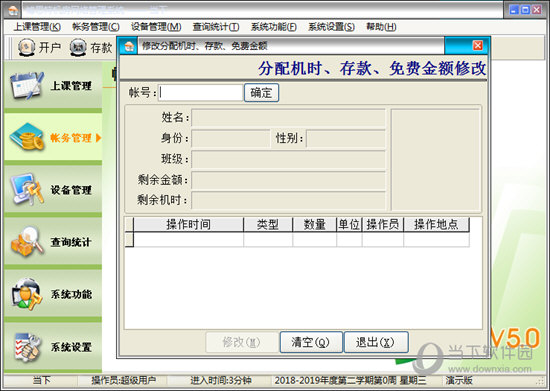Click 上课管理 sidebar label text
The height and width of the screenshot is (391, 550).
click(x=71, y=86)
